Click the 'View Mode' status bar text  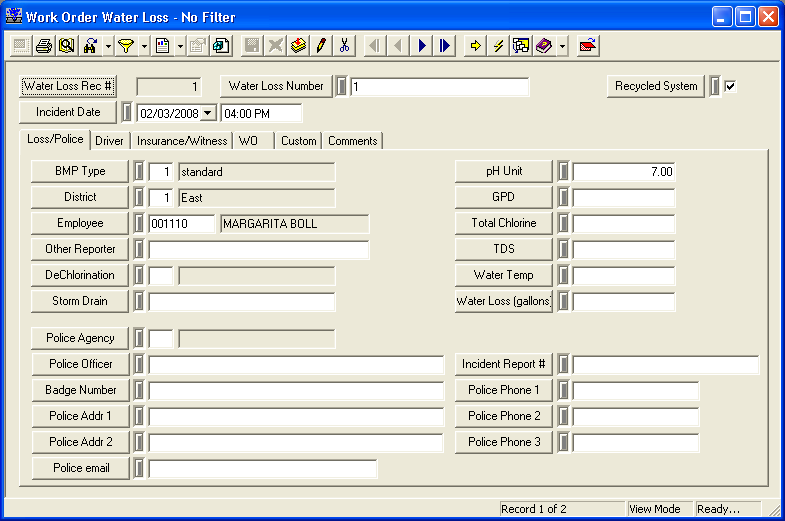click(655, 509)
